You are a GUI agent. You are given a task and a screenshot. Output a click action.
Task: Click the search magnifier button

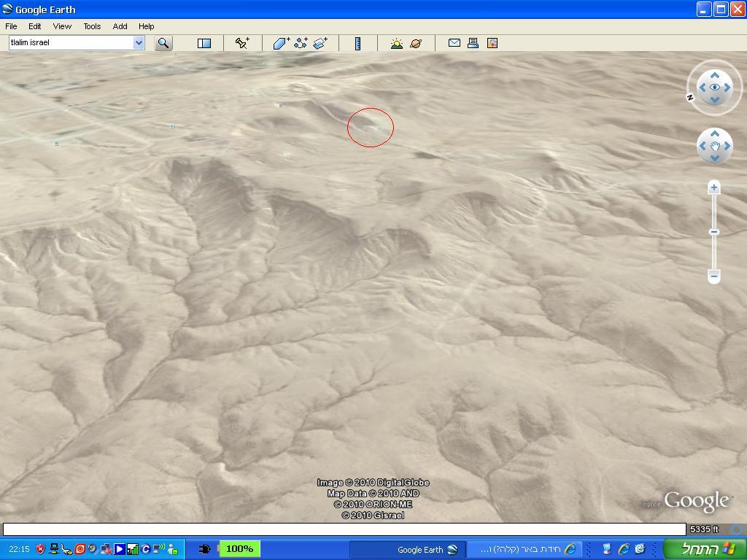(x=163, y=43)
